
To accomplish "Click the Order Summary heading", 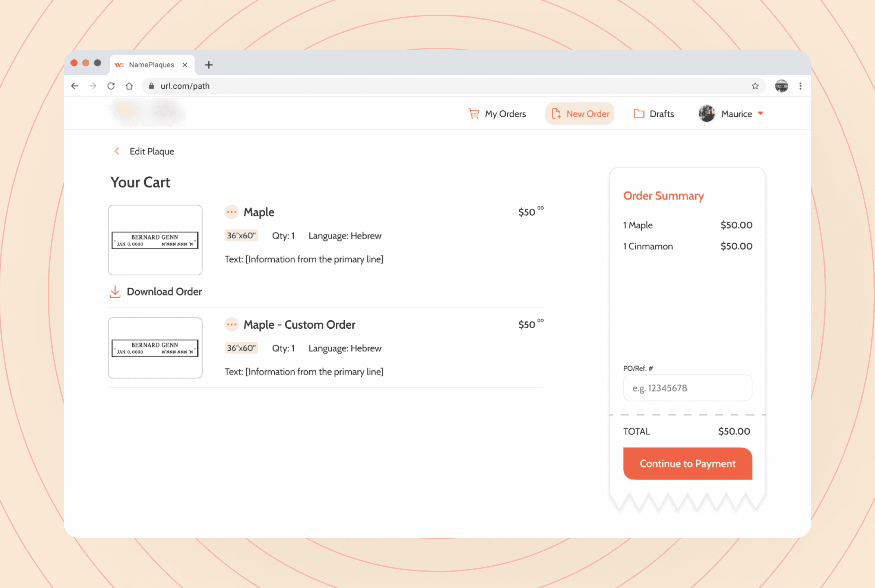I will [663, 196].
